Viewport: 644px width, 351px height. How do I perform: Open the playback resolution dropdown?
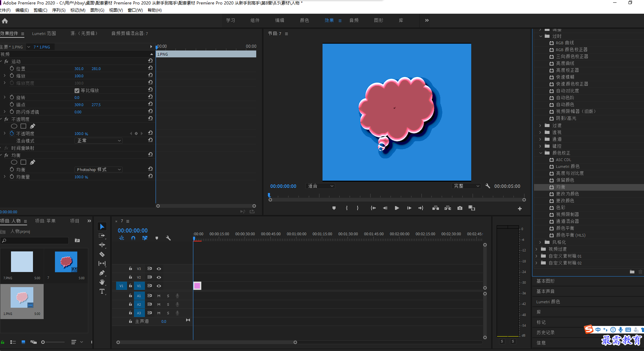[466, 186]
